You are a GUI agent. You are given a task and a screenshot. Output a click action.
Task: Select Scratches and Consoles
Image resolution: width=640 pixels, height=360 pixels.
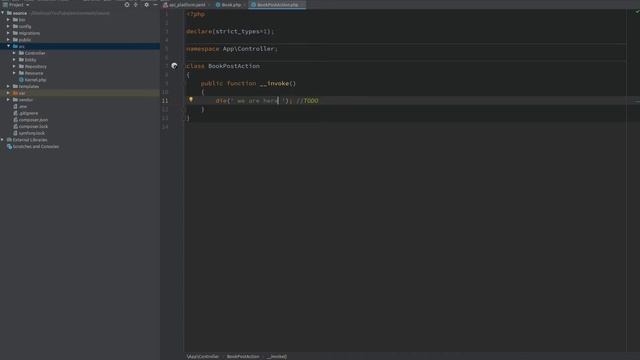point(36,147)
